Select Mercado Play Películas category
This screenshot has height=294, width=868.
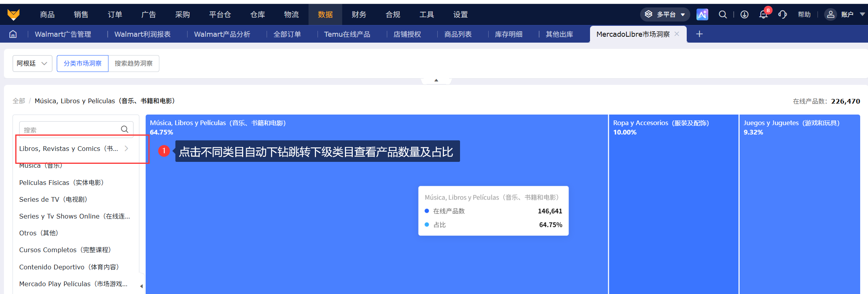point(73,284)
